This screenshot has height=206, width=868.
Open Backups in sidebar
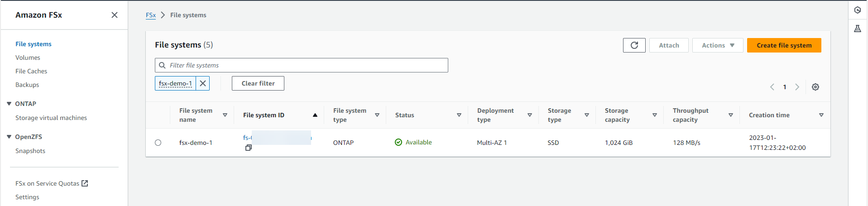27,85
